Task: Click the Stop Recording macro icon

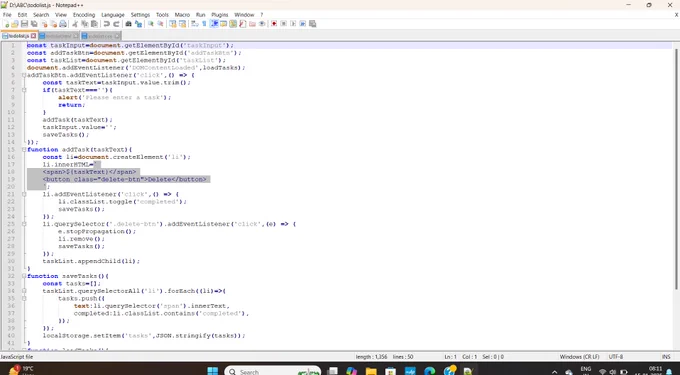Action: pos(283,23)
